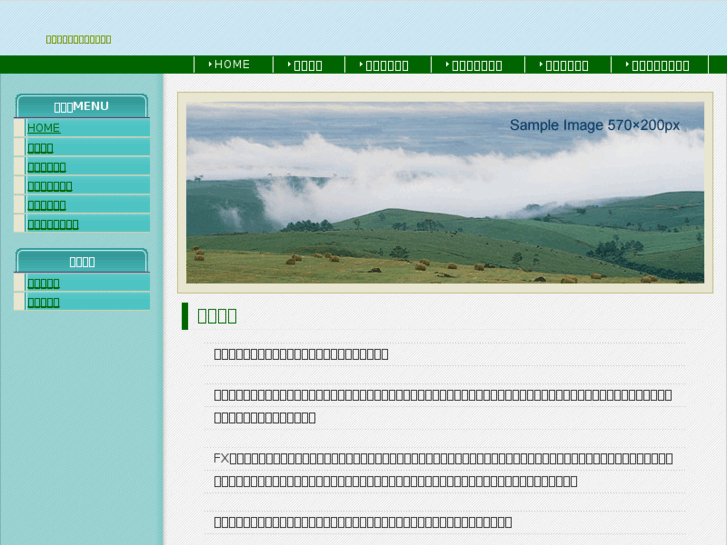Screen dimensions: 727x545
Task: Open the third link in the sidebar MENU list
Action: (46, 167)
